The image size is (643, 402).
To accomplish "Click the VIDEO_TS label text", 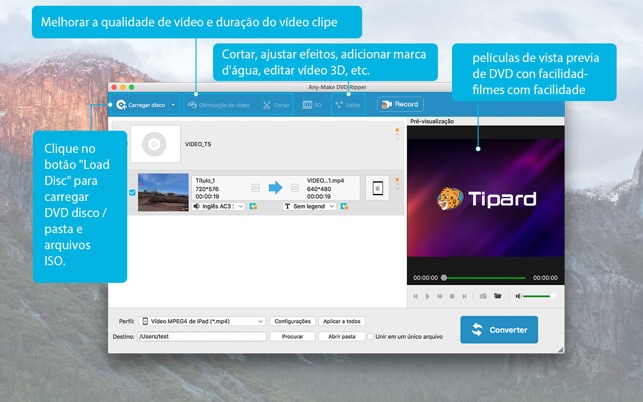I will coord(198,144).
